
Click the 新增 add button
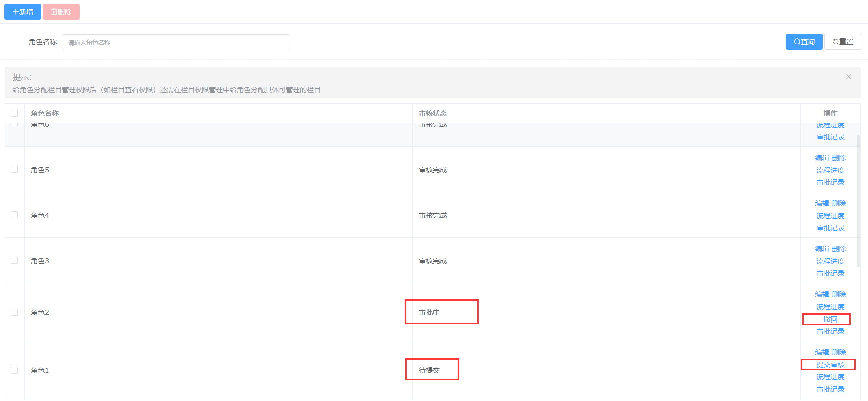pyautogui.click(x=23, y=12)
